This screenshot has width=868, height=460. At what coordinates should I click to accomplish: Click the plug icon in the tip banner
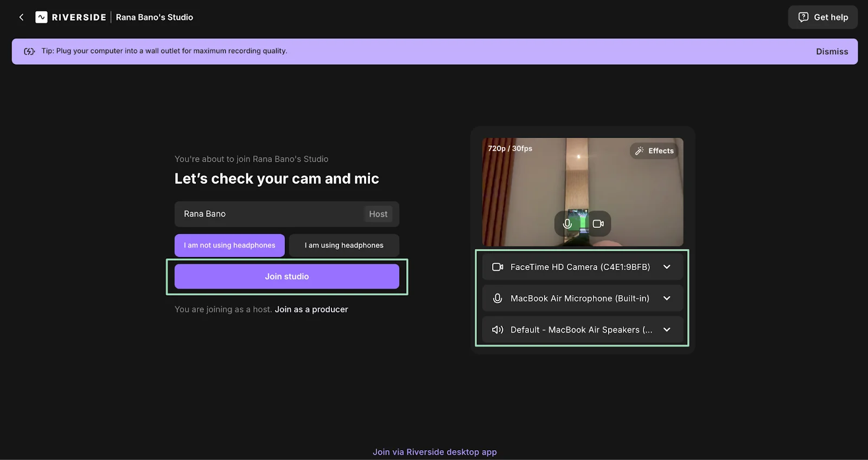pos(29,51)
